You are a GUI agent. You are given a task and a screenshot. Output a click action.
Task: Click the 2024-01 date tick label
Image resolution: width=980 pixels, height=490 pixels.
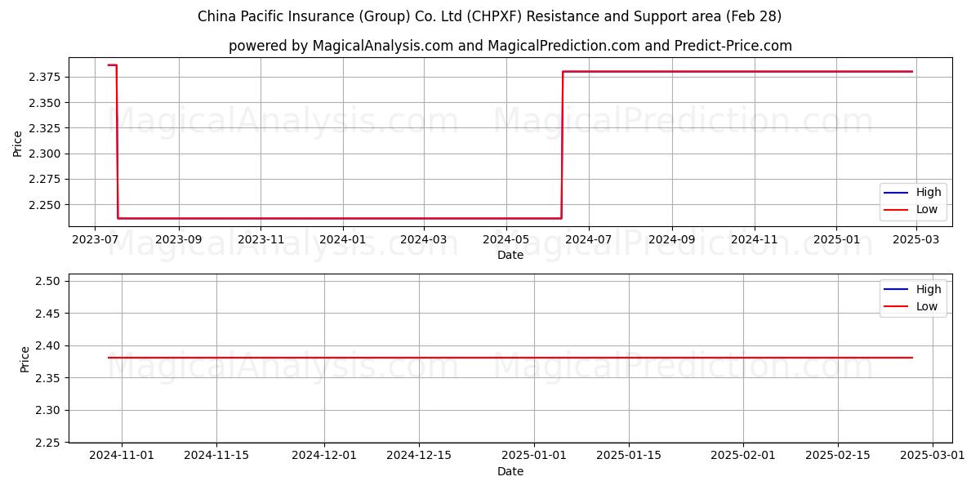(343, 240)
